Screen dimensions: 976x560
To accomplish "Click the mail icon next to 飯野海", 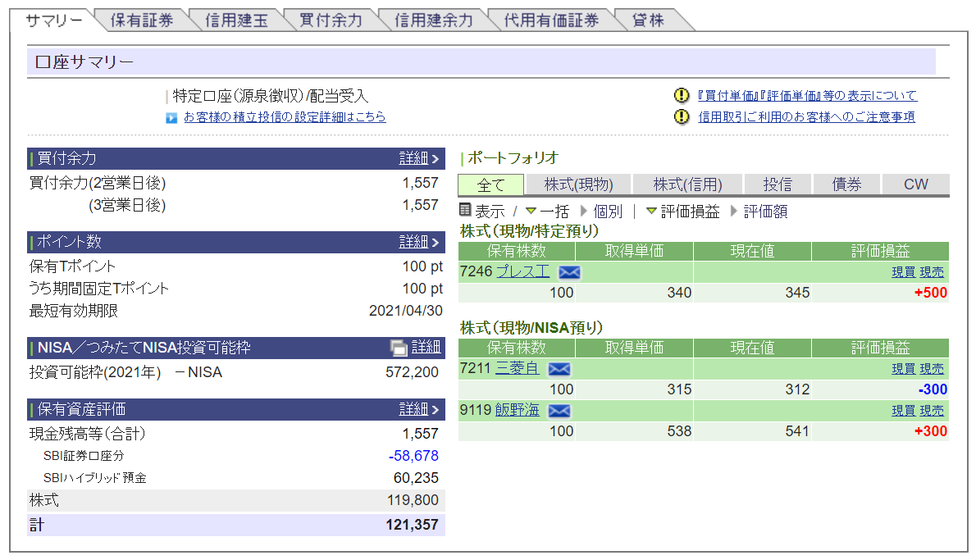I will (x=559, y=411).
